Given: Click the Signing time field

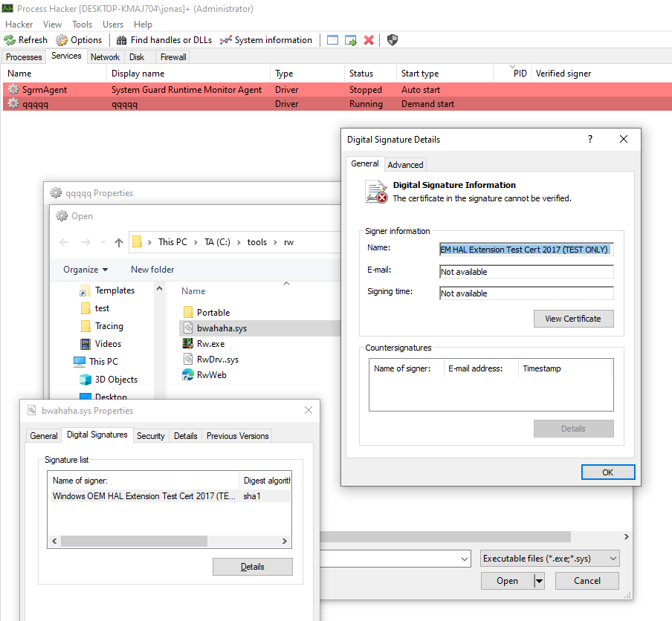Looking at the screenshot, I should coord(526,293).
